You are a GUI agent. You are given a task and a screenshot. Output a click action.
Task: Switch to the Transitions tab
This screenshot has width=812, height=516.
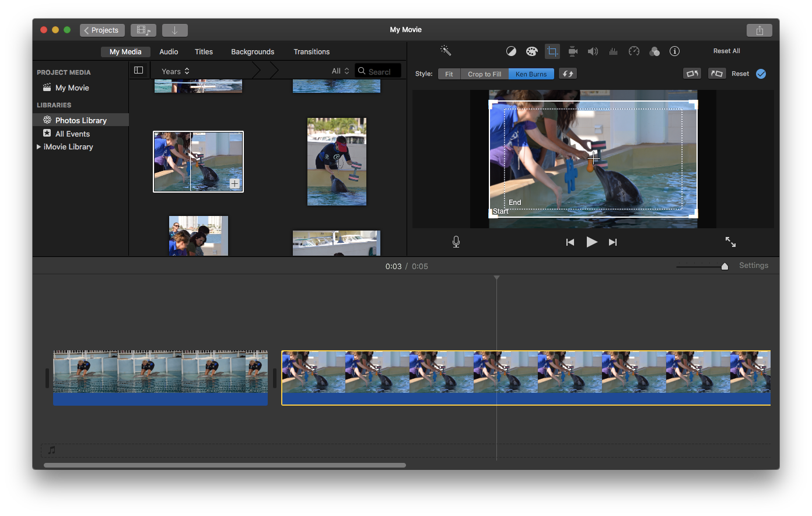[x=311, y=52]
